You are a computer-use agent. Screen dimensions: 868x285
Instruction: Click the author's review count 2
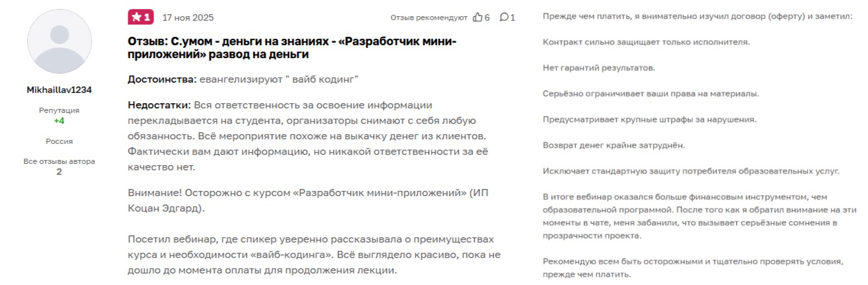tap(59, 172)
